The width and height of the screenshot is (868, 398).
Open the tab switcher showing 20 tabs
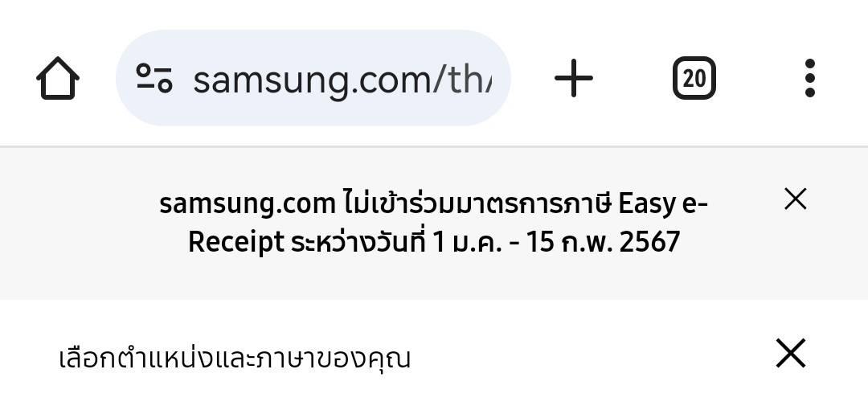tap(694, 78)
